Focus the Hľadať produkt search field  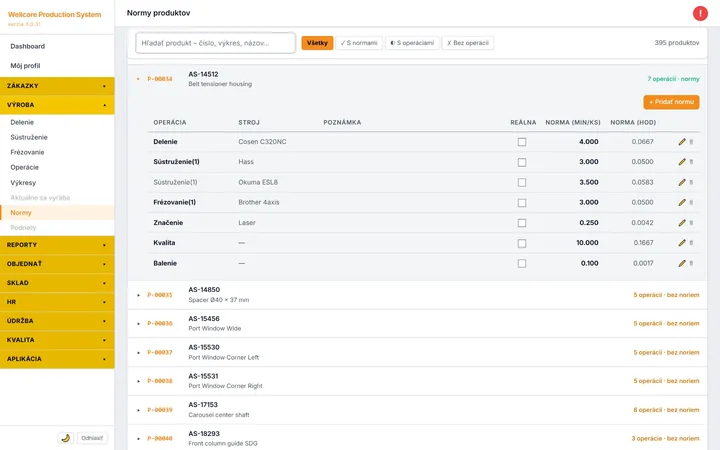click(x=215, y=43)
